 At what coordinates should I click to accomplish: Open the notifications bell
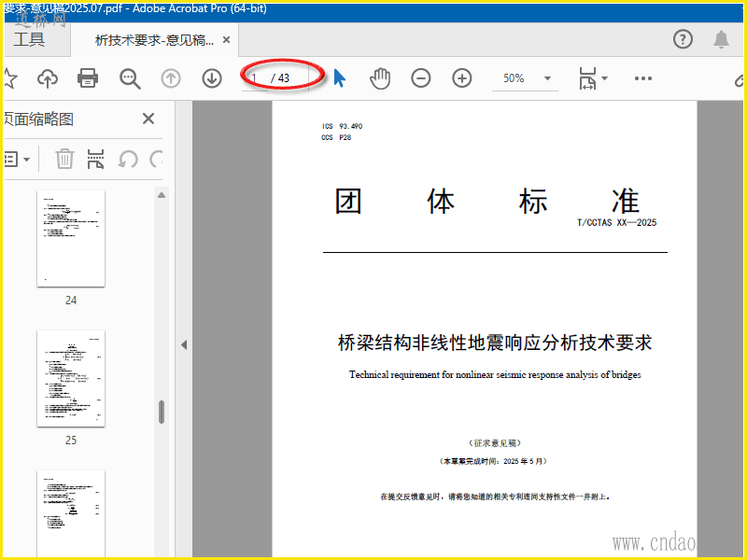click(721, 39)
